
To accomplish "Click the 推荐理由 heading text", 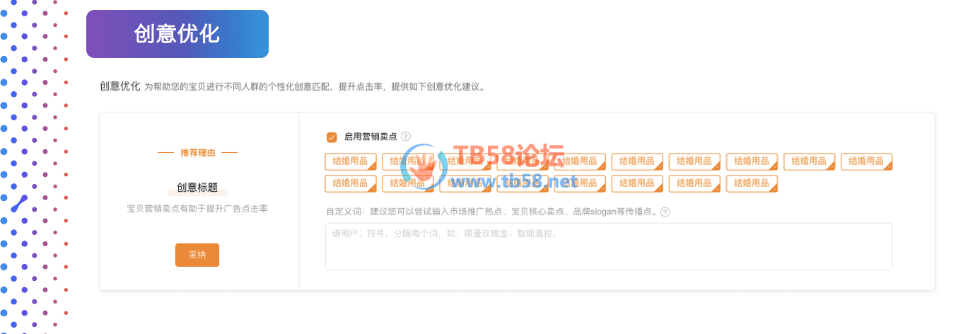I will [197, 152].
